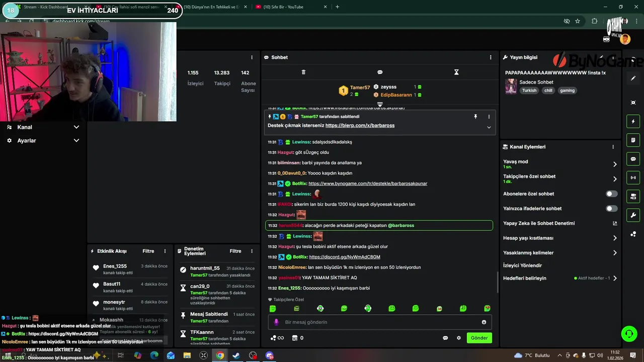644x362 pixels.
Task: Open discord.gg/NyWmAdCBGM link in chat
Action: (x=345, y=257)
